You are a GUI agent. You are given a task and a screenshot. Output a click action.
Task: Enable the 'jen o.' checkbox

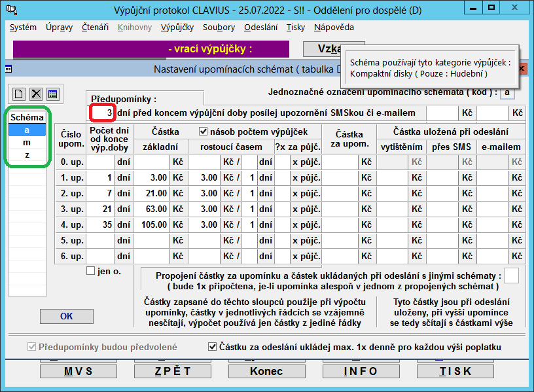[91, 271]
